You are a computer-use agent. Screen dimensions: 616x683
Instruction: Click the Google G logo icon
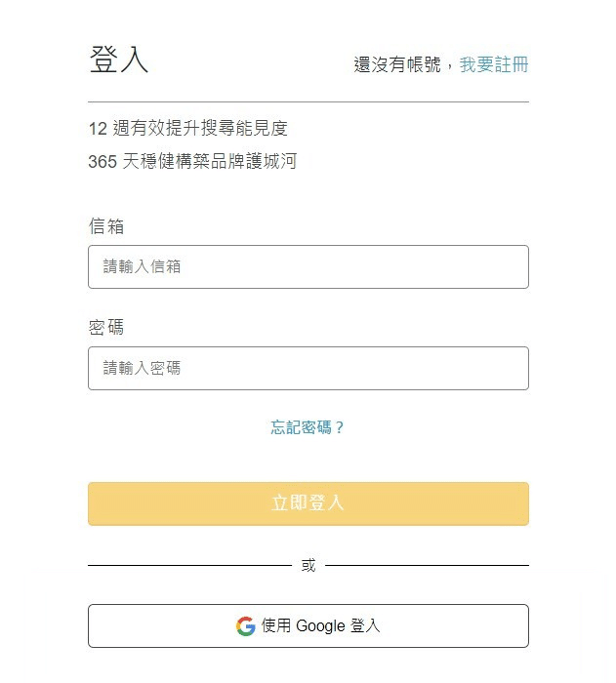pyautogui.click(x=245, y=626)
